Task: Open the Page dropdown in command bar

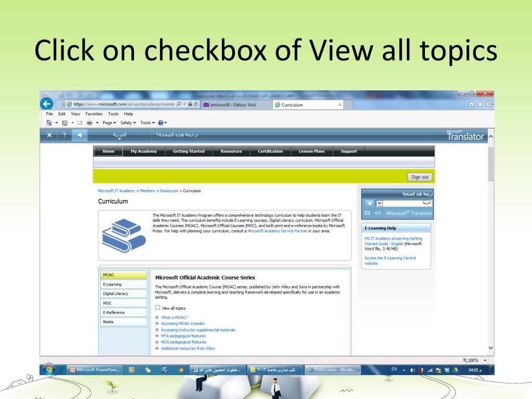Action: coord(109,123)
